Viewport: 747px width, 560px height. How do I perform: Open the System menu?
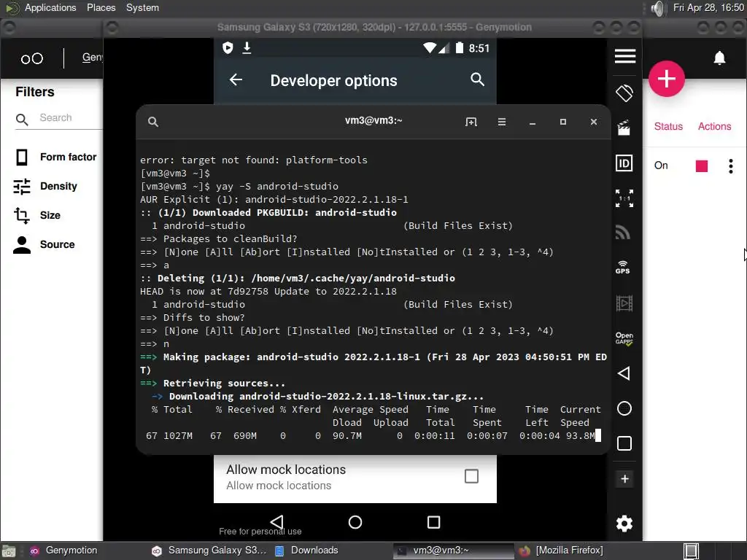click(142, 7)
